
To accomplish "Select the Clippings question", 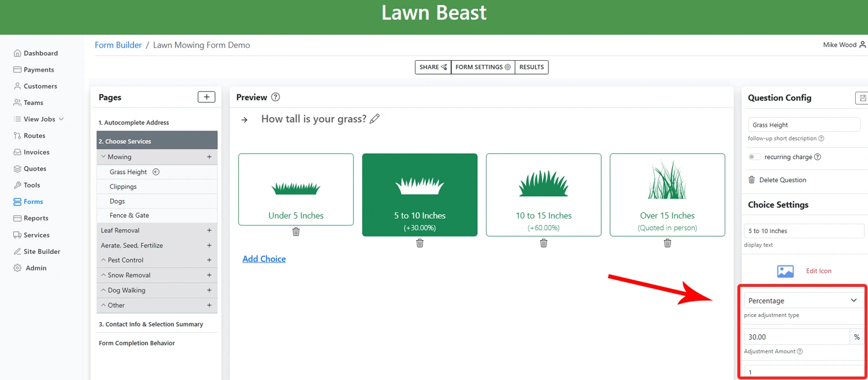I will (x=157, y=187).
